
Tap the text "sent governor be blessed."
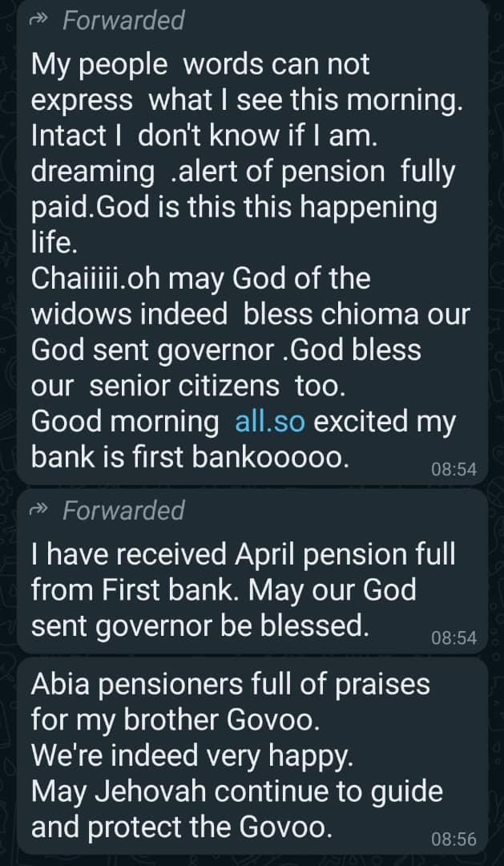[x=200, y=625]
